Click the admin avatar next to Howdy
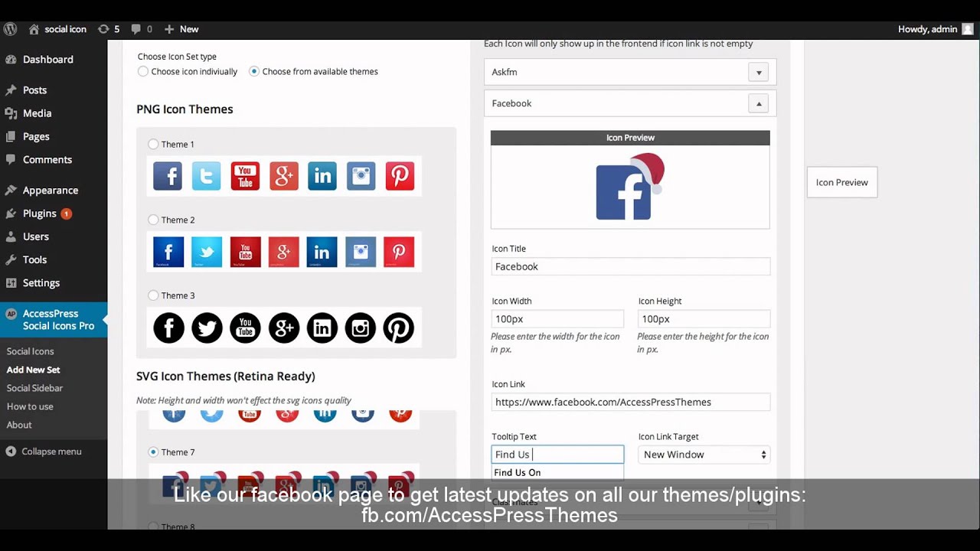This screenshot has width=980, height=551. tap(968, 29)
